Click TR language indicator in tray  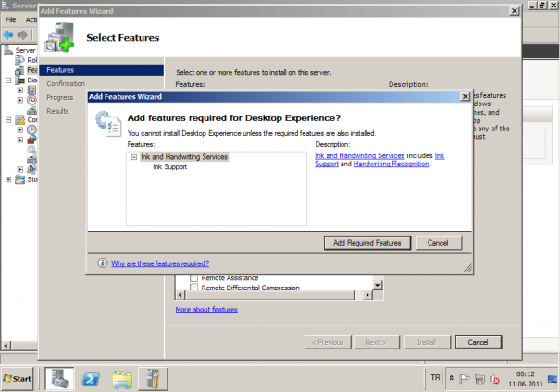(435, 377)
